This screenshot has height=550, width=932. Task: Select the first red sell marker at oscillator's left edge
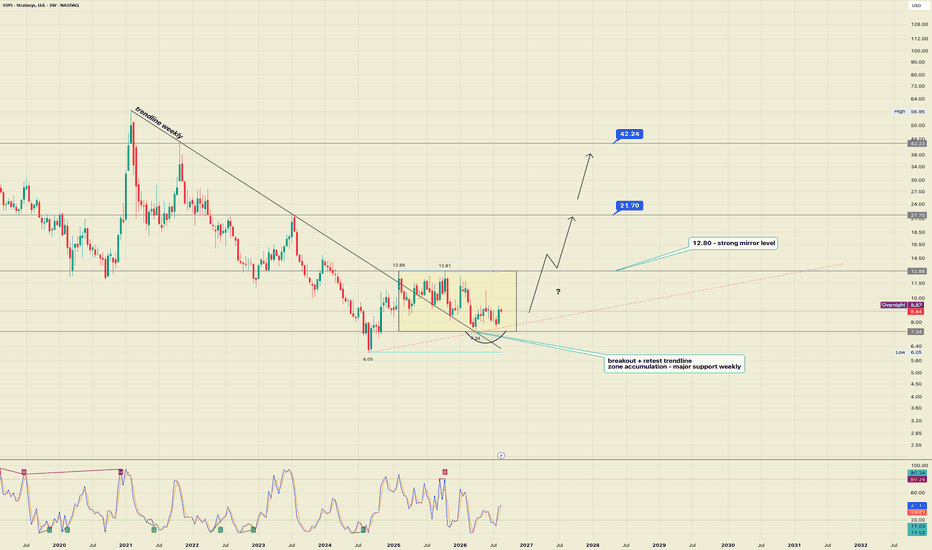(x=24, y=472)
